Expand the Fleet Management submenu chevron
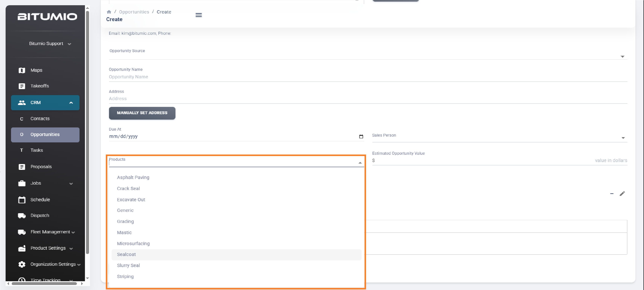 [73, 232]
